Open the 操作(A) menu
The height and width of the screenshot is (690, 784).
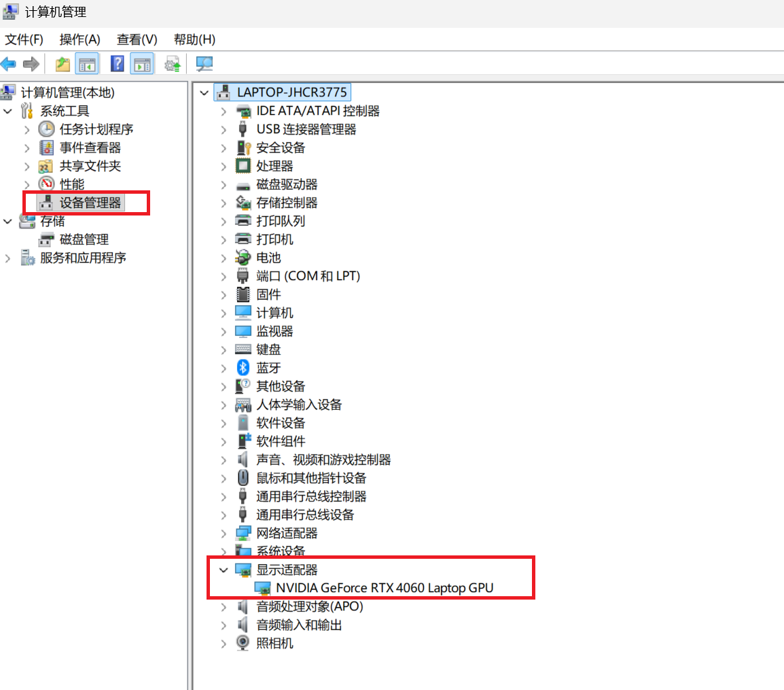tap(79, 39)
